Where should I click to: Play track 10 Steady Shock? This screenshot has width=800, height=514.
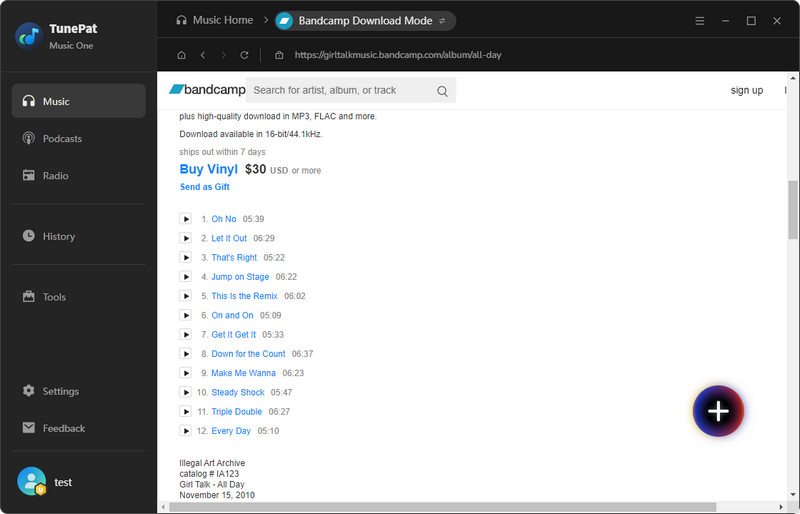185,393
